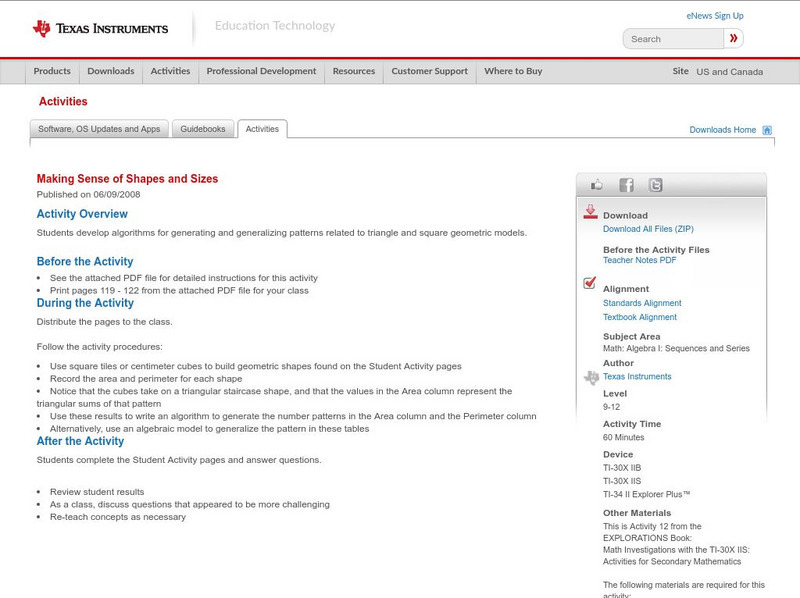Open the Products menu

[x=52, y=71]
